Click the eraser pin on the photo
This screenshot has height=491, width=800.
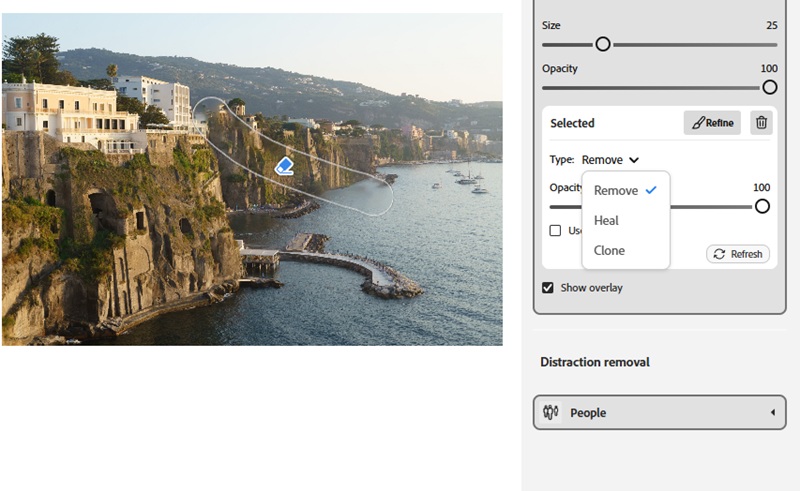pos(284,166)
